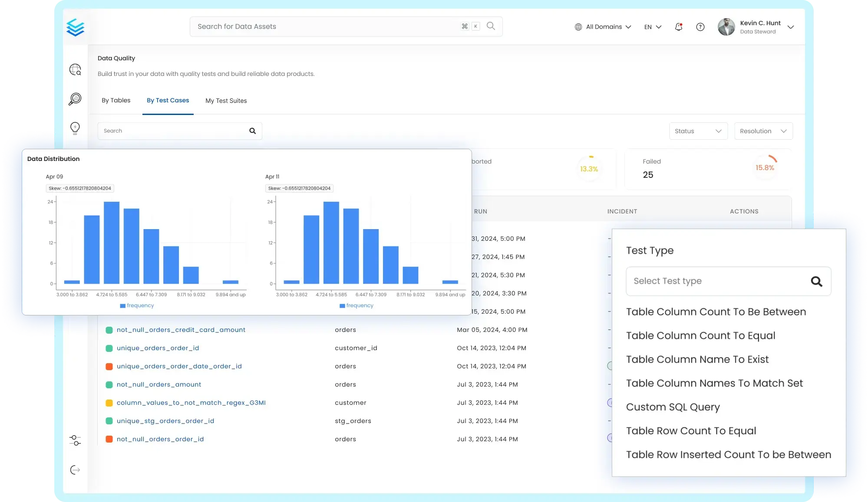Open the Insights lightbulb icon in sidebar
Viewport: 868px width, 502px height.
click(x=75, y=128)
